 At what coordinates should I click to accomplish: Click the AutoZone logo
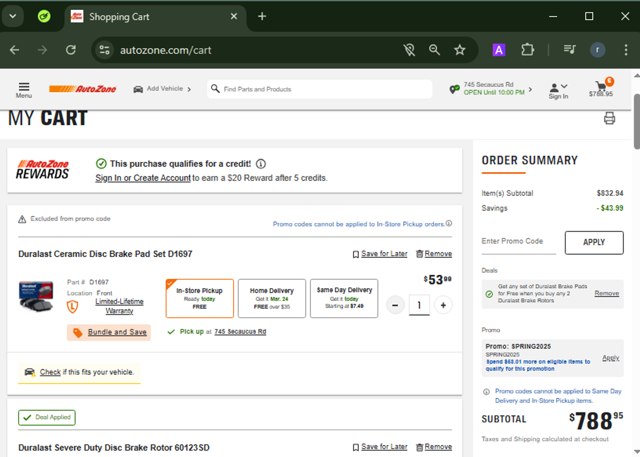pyautogui.click(x=83, y=89)
